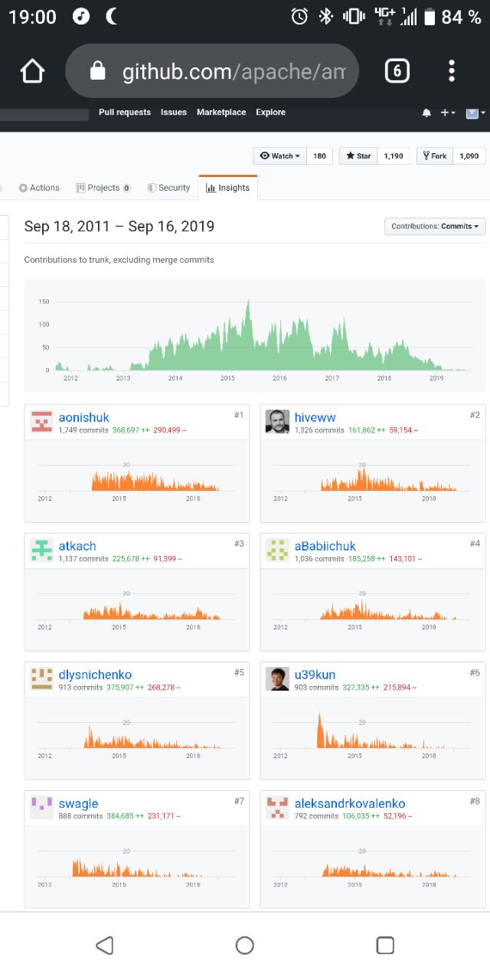Switch to the Actions tab

(x=39, y=188)
